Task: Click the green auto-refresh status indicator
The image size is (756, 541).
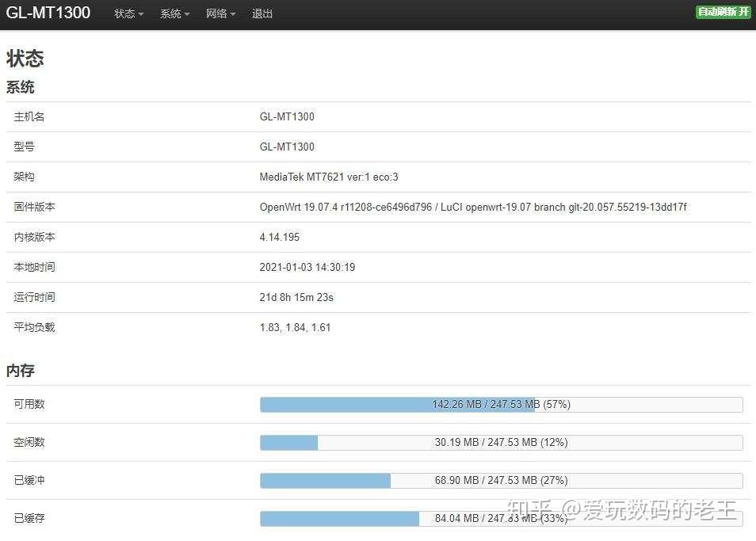Action: (722, 12)
